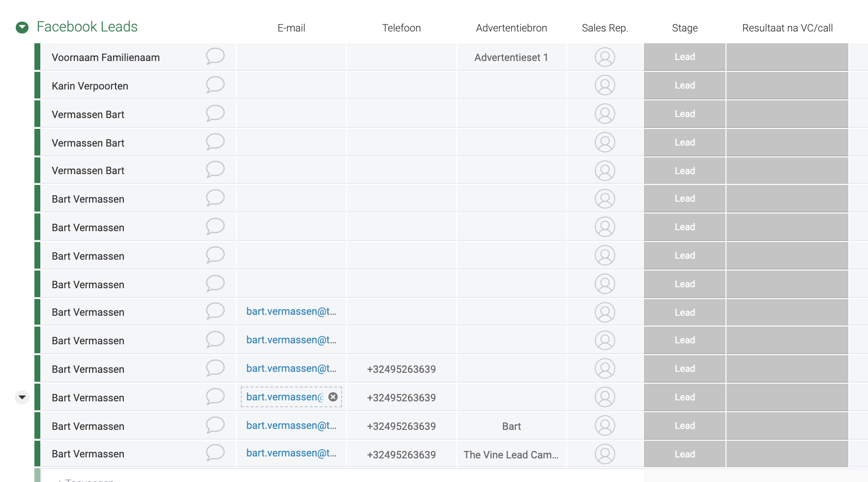The height and width of the screenshot is (482, 868).
Task: Assign sales rep for Voornaam Familienaam row
Action: click(605, 57)
